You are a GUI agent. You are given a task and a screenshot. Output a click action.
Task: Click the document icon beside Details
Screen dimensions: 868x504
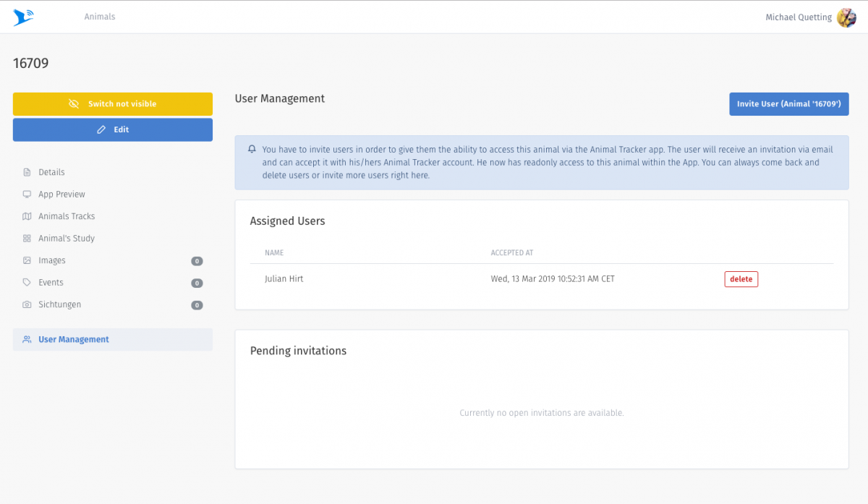27,172
